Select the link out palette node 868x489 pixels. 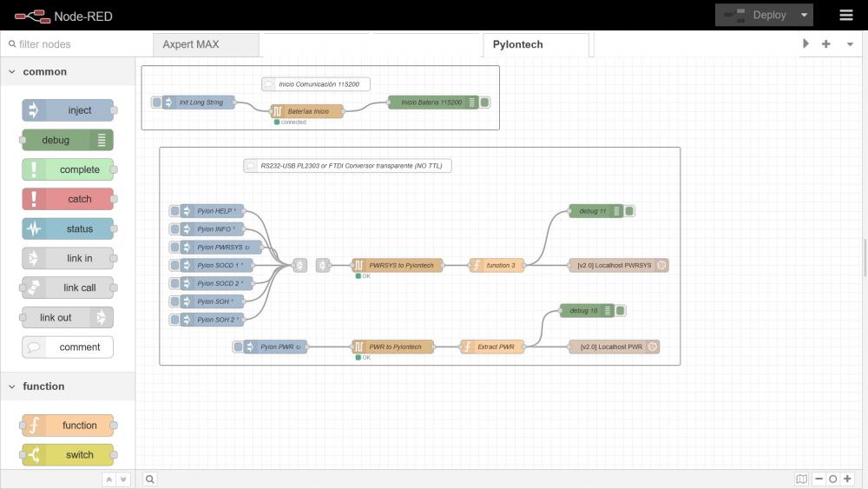pos(68,317)
